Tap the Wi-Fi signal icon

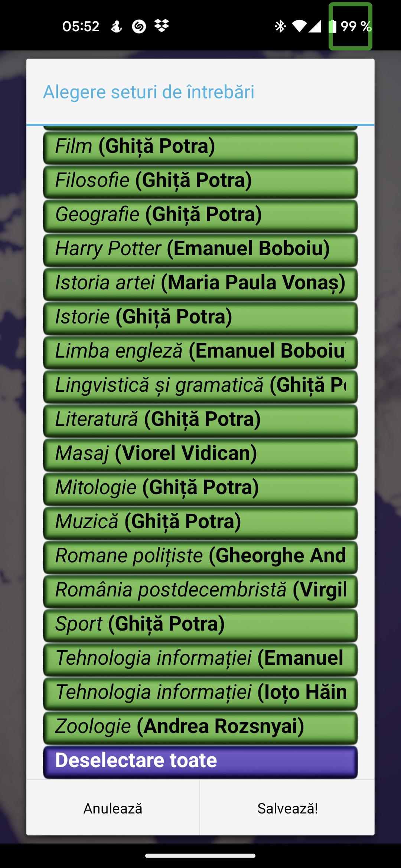point(299,26)
